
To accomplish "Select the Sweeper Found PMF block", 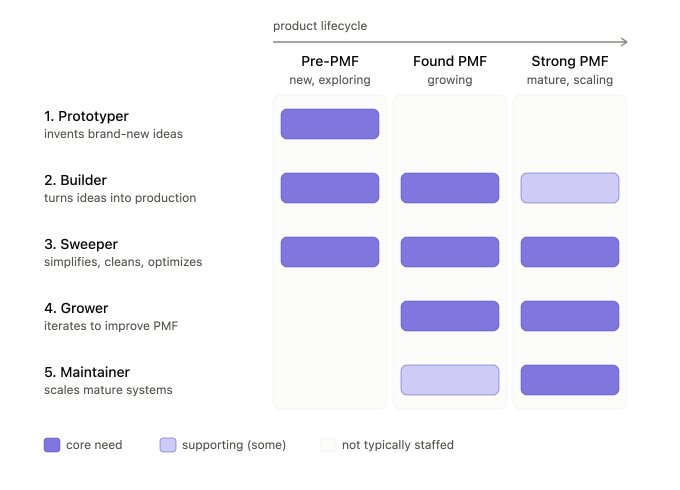I will [450, 252].
